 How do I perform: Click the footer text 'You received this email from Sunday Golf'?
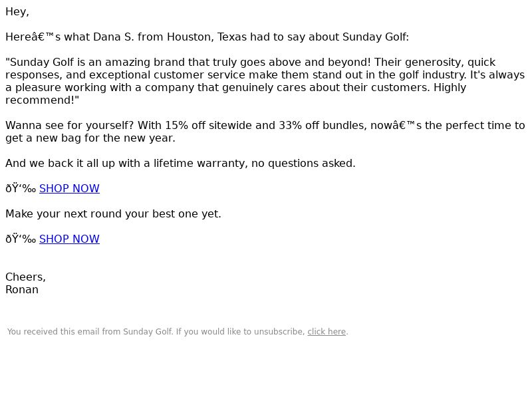tap(90, 331)
